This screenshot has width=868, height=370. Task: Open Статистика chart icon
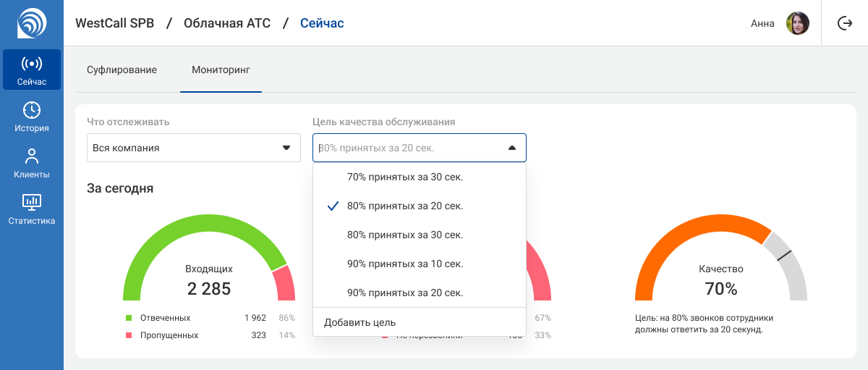click(x=32, y=202)
